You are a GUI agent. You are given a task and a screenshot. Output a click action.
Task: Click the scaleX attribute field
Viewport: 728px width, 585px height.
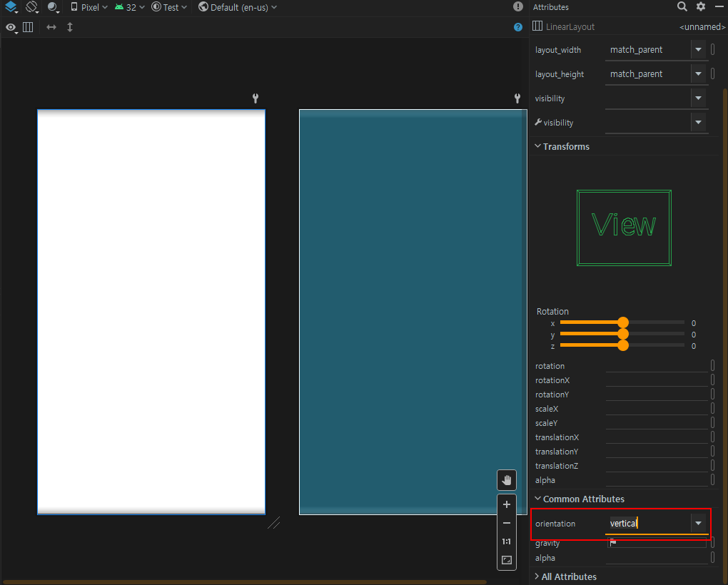[657, 409]
